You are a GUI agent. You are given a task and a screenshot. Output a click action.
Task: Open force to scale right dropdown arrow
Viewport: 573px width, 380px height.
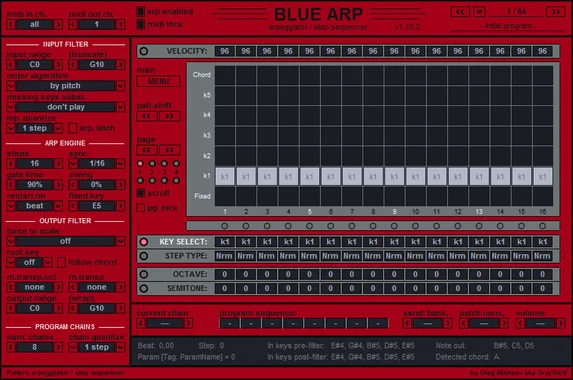(x=120, y=241)
